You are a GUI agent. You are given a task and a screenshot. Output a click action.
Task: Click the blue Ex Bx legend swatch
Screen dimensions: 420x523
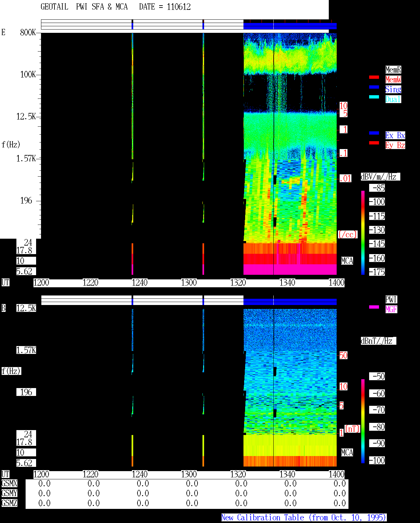pos(374,133)
